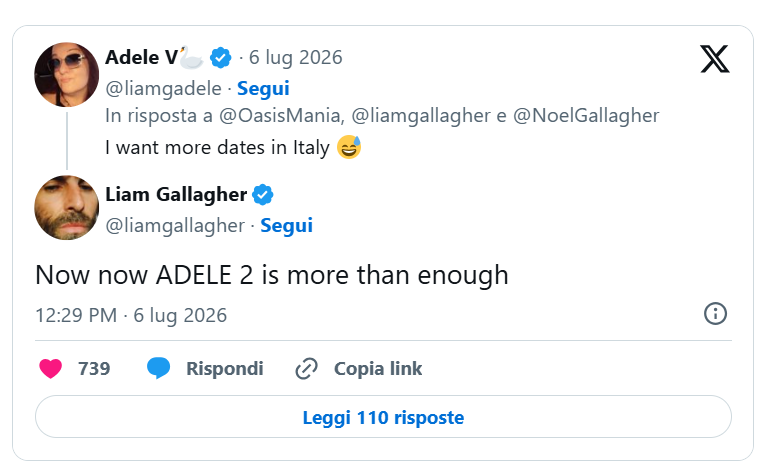Screen dimensions: 762x472
Task: Open the @OasisMania mention
Action: pos(282,116)
